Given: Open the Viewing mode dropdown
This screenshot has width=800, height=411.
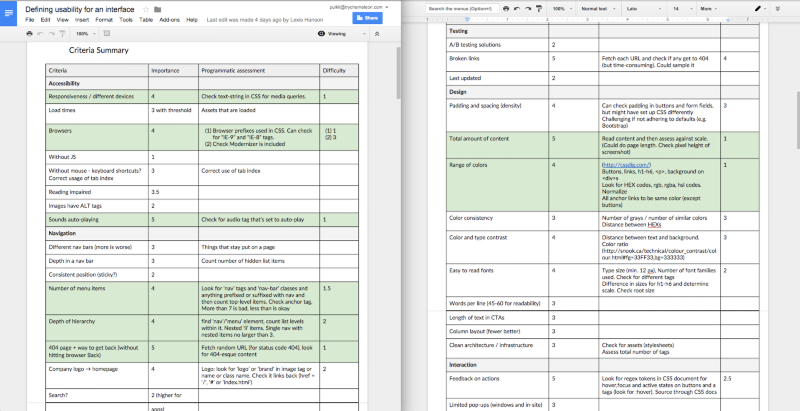Looking at the screenshot, I should click(x=341, y=34).
